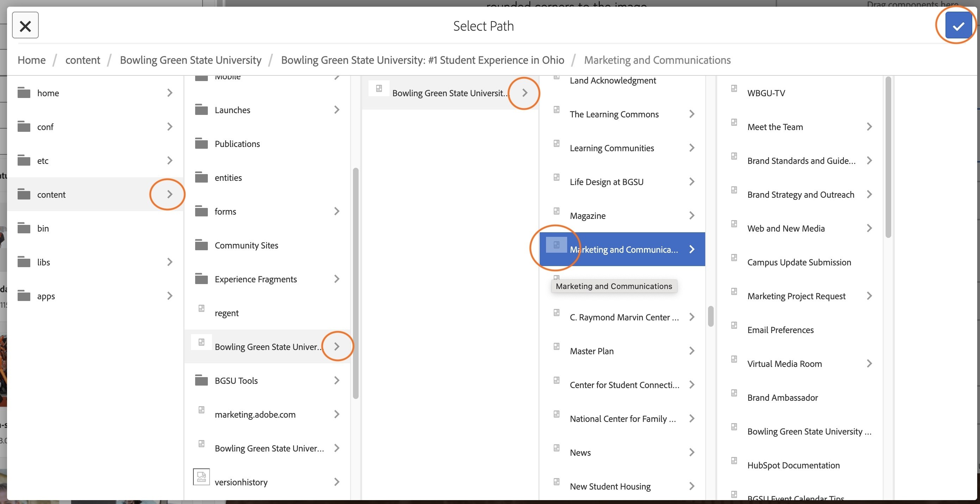Click the forms folder icon

point(201,211)
